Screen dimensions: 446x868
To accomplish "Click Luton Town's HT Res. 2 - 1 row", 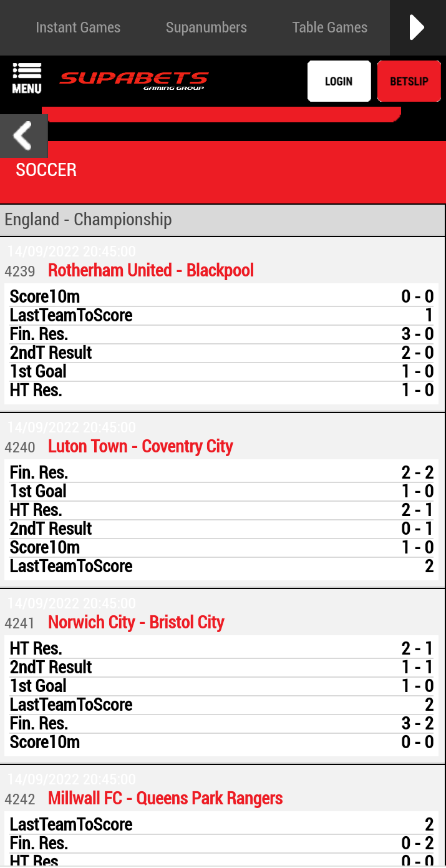I will (x=221, y=510).
